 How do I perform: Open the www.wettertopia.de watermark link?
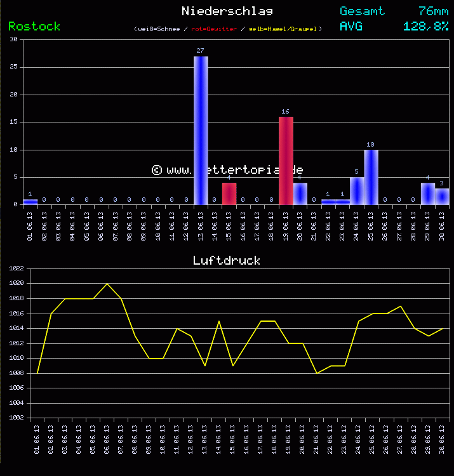[227, 169]
